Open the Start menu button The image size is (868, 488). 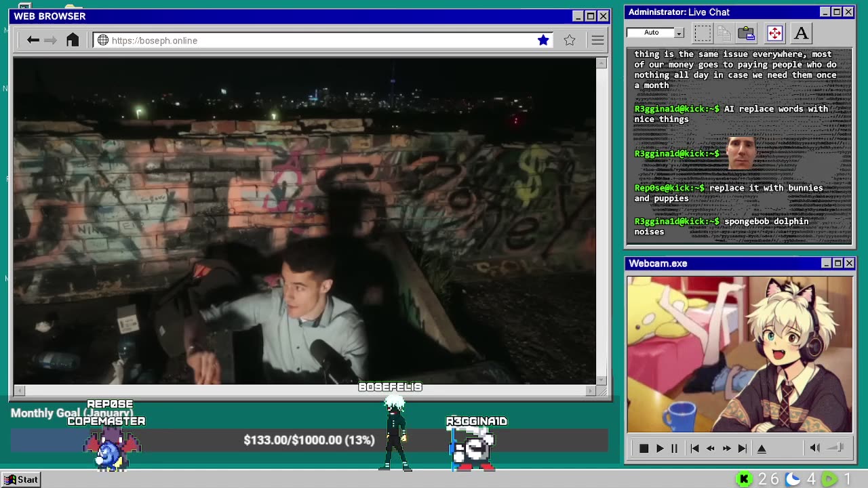[21, 479]
